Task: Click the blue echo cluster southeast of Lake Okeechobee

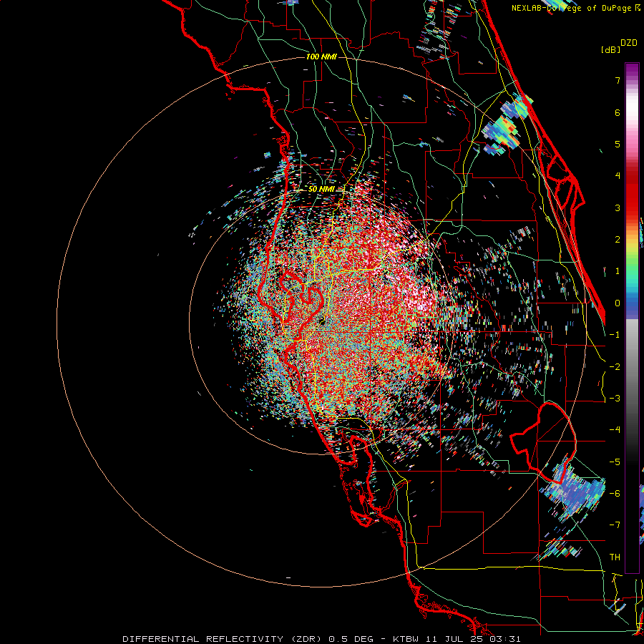Action: pos(573,491)
